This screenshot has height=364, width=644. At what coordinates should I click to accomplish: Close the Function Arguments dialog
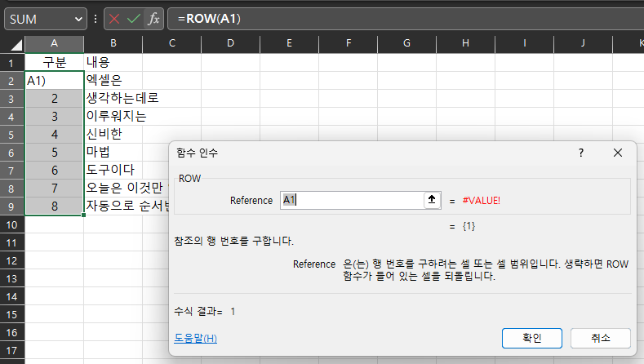pyautogui.click(x=617, y=153)
